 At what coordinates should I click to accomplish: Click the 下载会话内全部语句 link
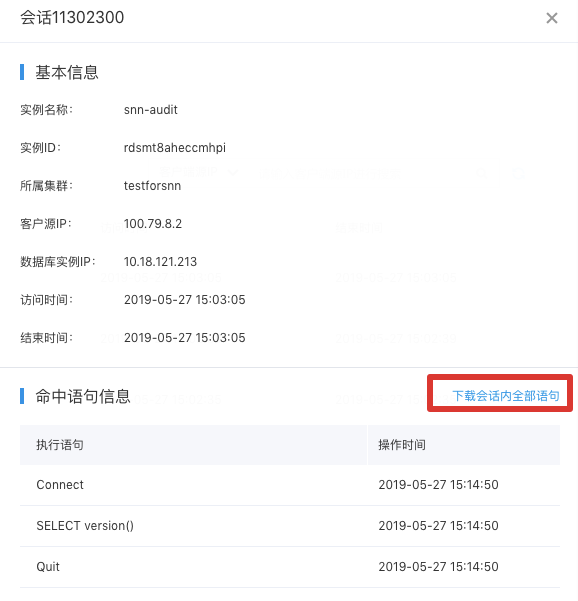pos(506,396)
